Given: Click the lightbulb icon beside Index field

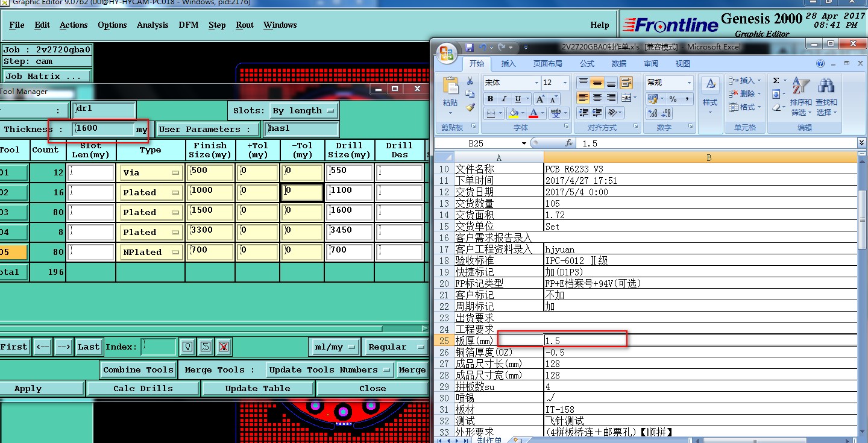Looking at the screenshot, I should [x=187, y=347].
